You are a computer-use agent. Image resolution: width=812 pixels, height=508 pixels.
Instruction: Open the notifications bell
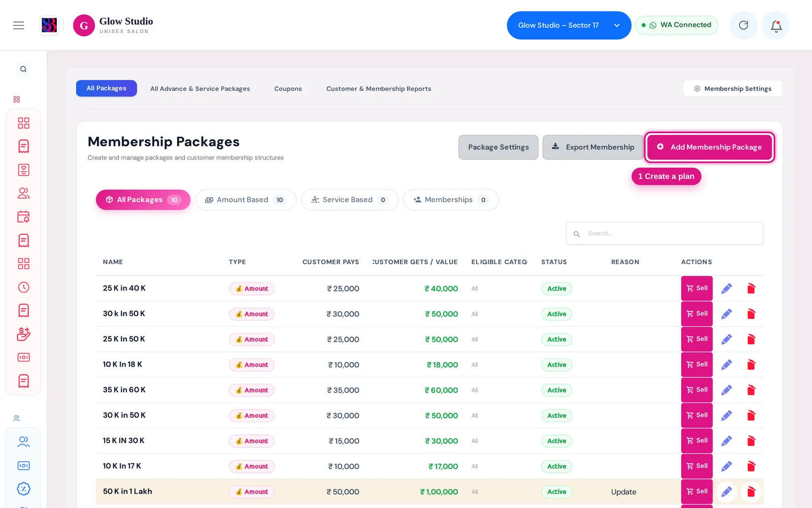pyautogui.click(x=776, y=25)
